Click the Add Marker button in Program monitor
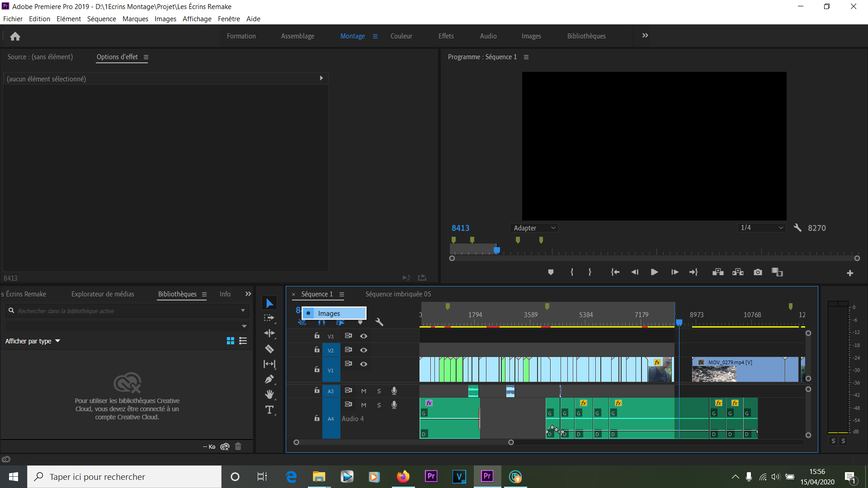Image resolution: width=868 pixels, height=488 pixels. click(x=551, y=272)
